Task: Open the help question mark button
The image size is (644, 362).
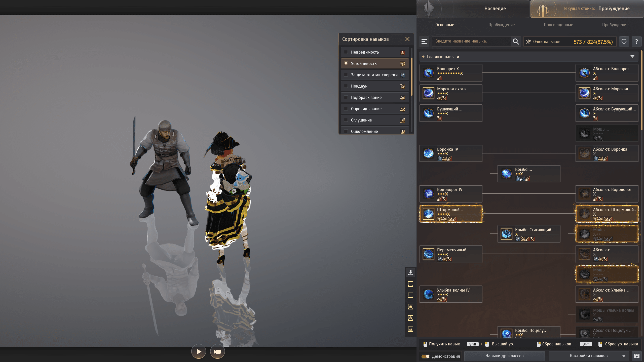Action: point(636,42)
